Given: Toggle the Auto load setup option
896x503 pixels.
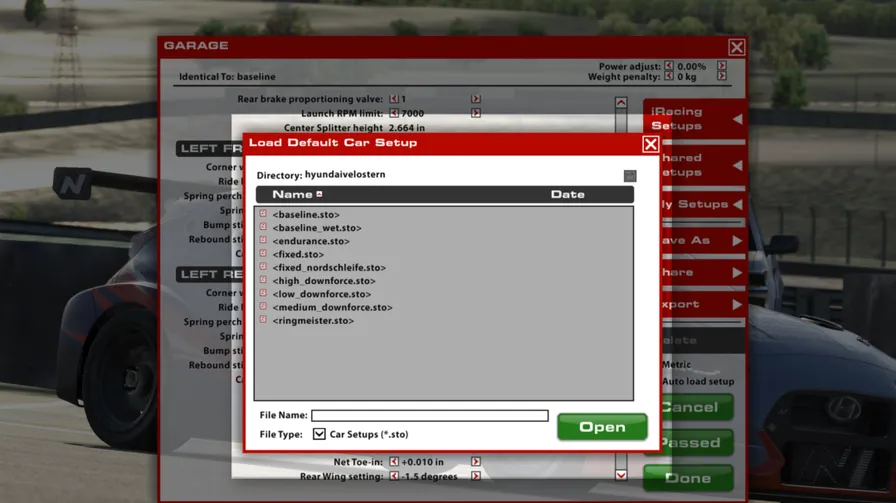Looking at the screenshot, I should point(698,381).
